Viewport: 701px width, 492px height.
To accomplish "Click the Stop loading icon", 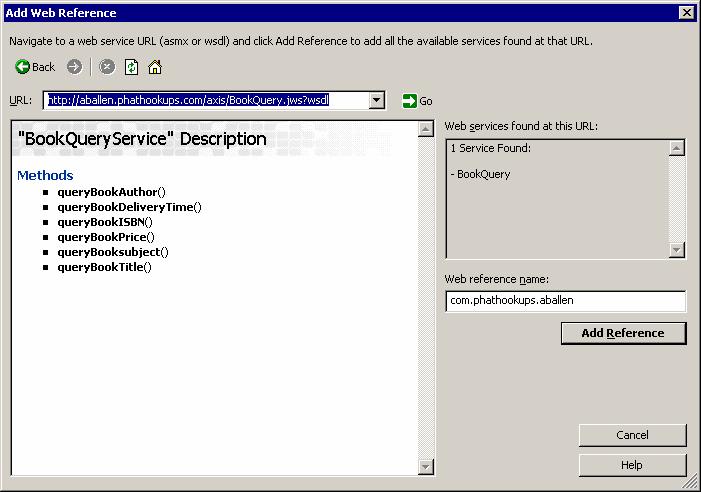I will [107, 67].
